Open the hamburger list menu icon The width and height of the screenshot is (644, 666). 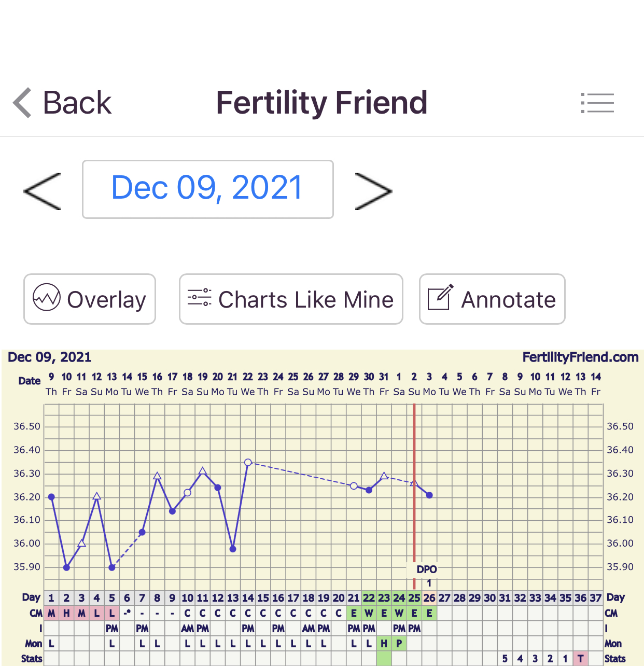click(x=597, y=103)
